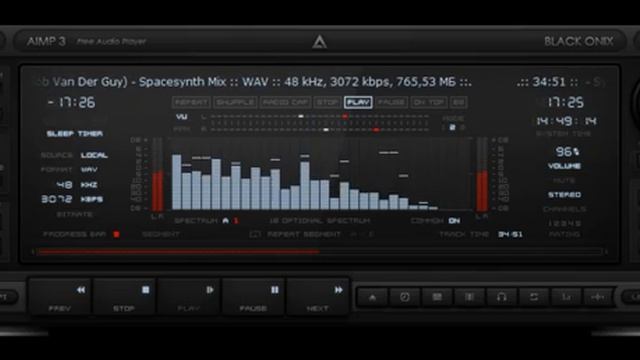Click the STOP indicator in display
The height and width of the screenshot is (360, 640).
pyautogui.click(x=327, y=102)
